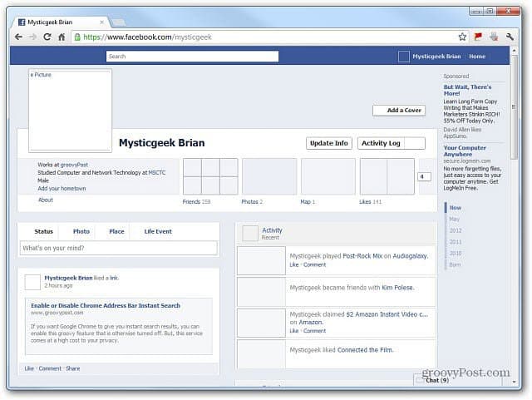Open a new tab beside Mysticgeek Brian
This screenshot has width=532, height=400.
click(x=119, y=22)
